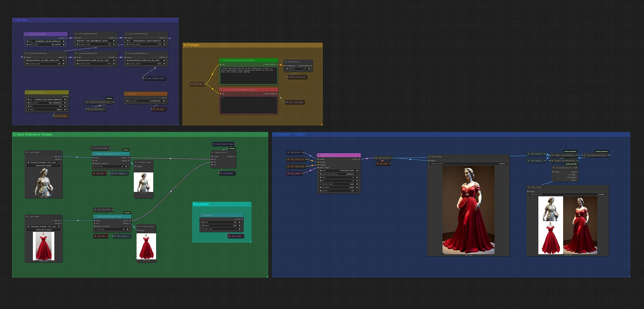644x309 pixels.
Task: Open the scheduler dropdown set to simple
Action: coord(339,187)
